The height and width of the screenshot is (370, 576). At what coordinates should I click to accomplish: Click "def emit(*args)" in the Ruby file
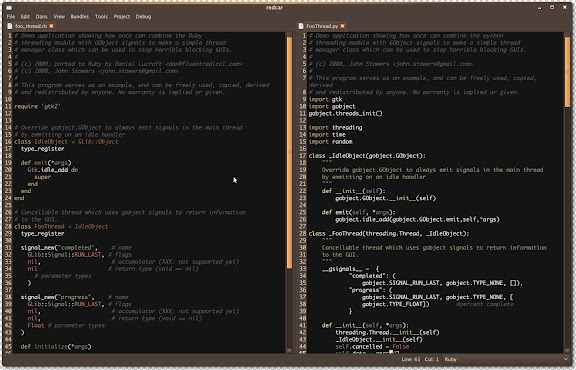click(x=46, y=163)
